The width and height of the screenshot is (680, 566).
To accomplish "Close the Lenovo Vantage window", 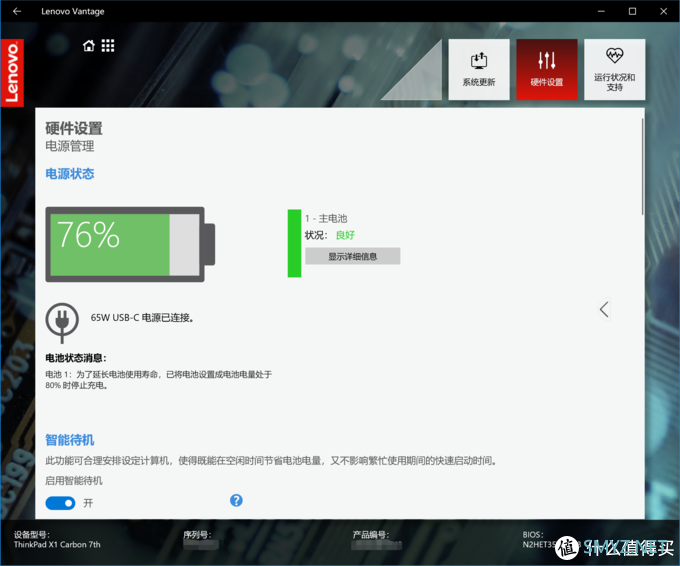I will point(664,11).
